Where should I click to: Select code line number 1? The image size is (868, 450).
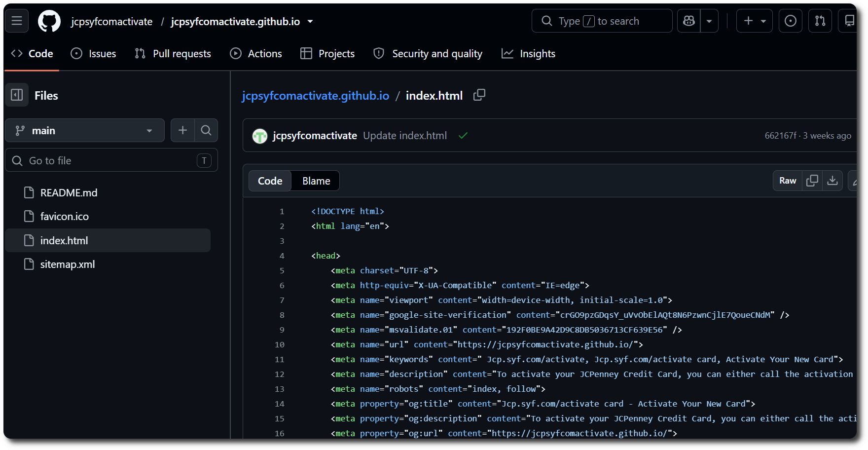click(x=282, y=211)
